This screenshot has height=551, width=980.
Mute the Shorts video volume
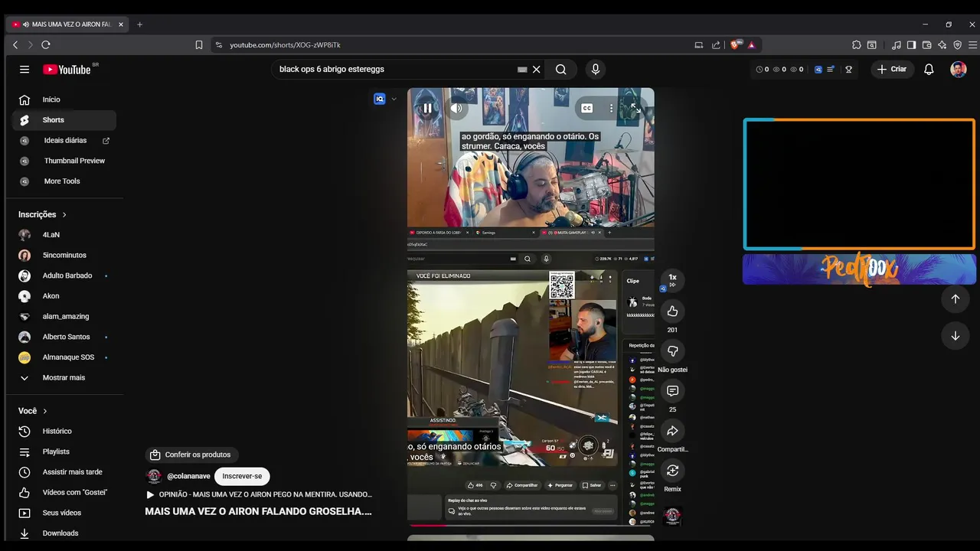[457, 108]
